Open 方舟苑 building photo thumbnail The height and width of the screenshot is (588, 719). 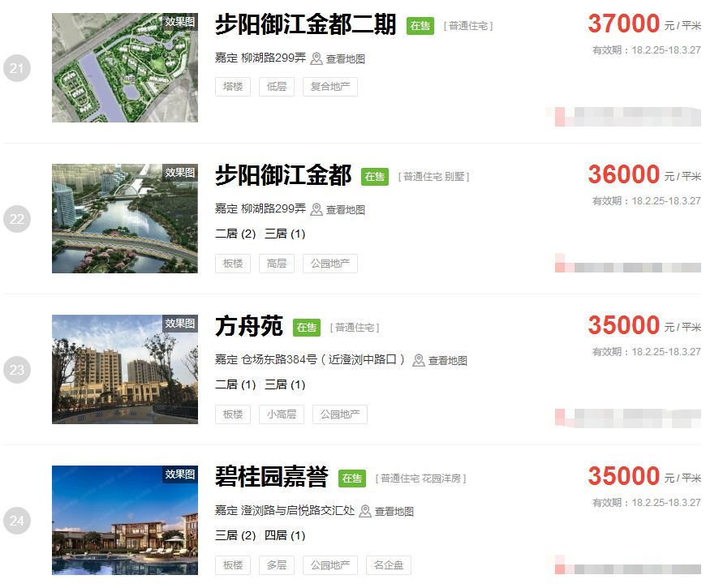coord(125,369)
